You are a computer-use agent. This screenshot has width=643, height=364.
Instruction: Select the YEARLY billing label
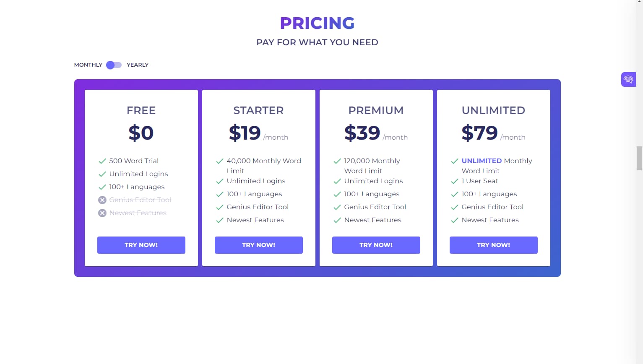tap(138, 65)
